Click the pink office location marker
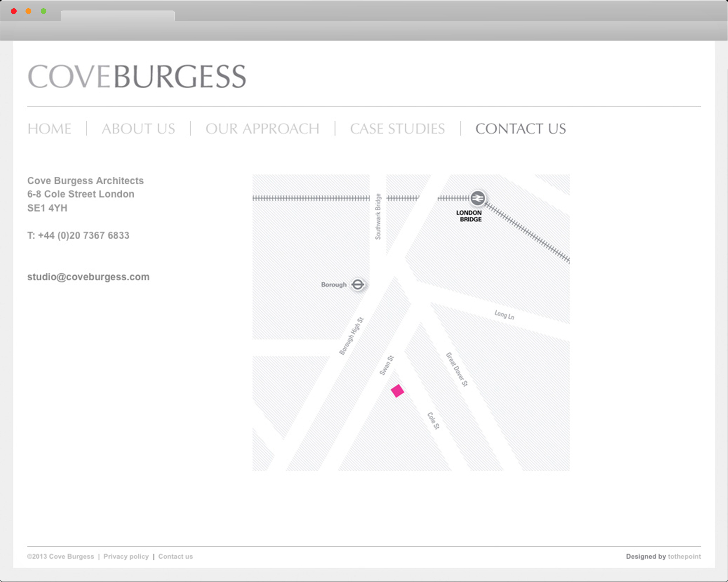The height and width of the screenshot is (582, 728). click(x=397, y=391)
